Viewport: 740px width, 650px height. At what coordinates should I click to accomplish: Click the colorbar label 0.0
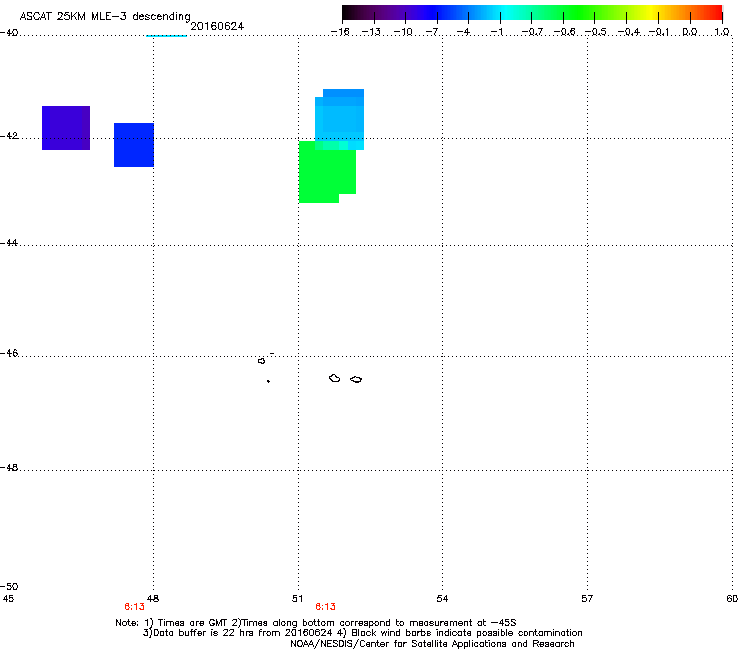690,32
